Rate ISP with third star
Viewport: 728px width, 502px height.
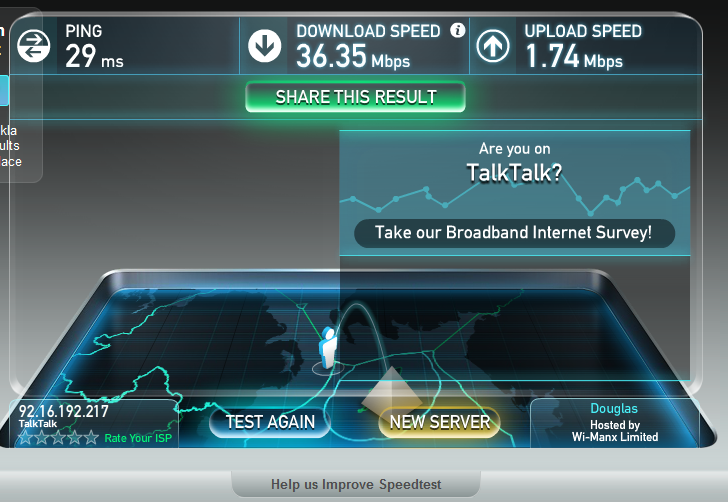click(58, 437)
